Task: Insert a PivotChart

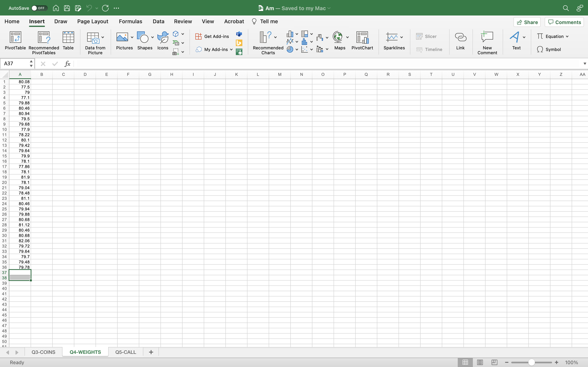Action: (x=362, y=38)
